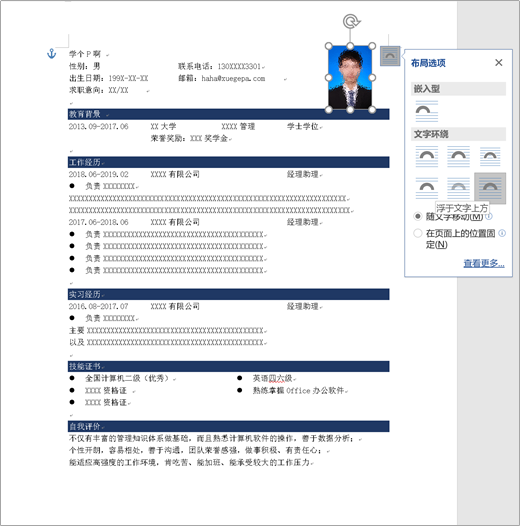This screenshot has height=526, width=520.
Task: Click the info icon beside 在页面上的位置固定
Action: pos(502,233)
